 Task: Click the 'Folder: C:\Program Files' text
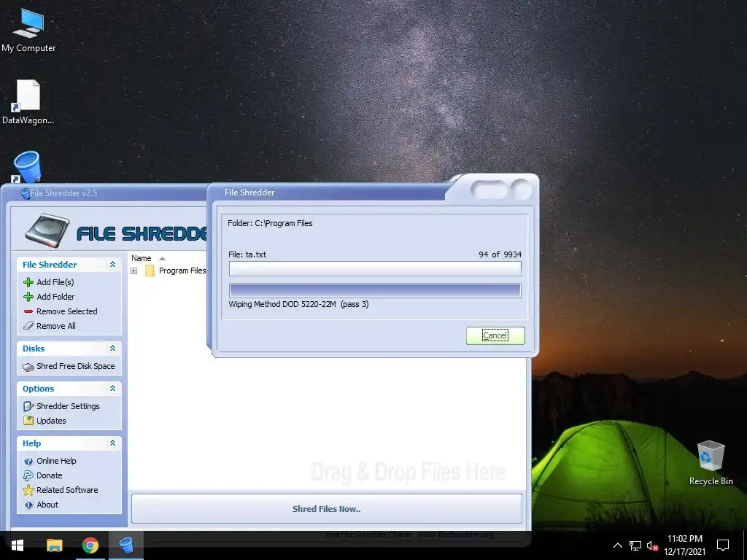pyautogui.click(x=270, y=223)
